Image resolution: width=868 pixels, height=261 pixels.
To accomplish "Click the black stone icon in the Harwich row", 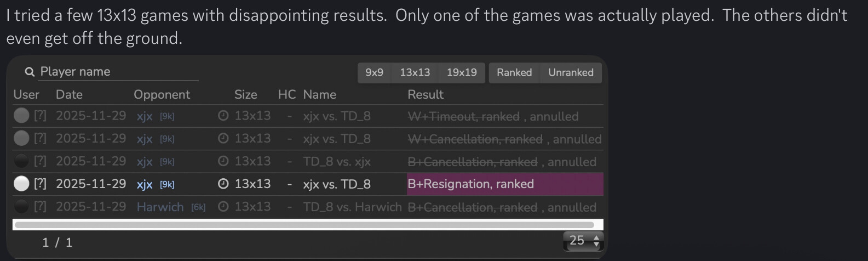I will pyautogui.click(x=21, y=207).
